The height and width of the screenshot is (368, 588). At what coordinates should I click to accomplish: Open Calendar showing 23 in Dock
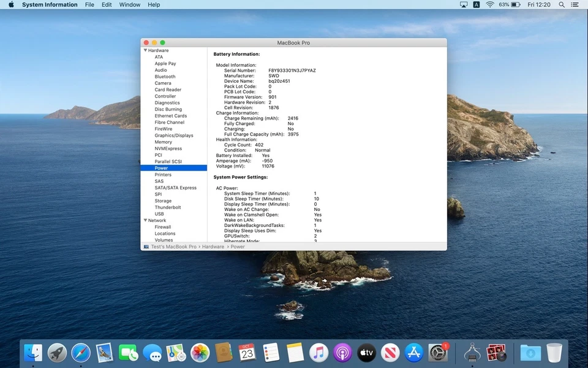click(x=247, y=353)
